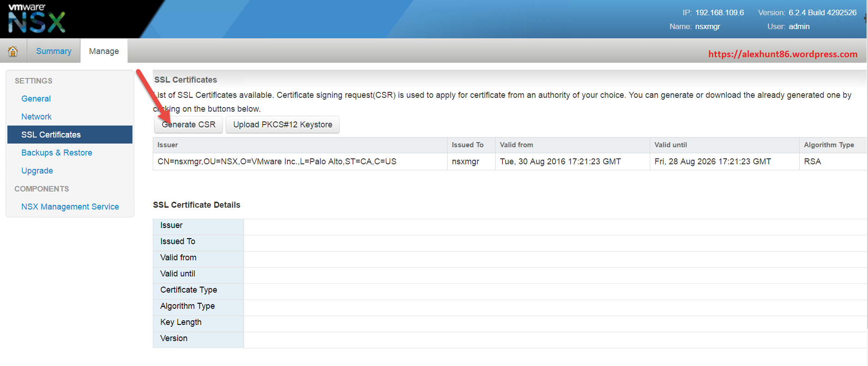
Task: Click the Valid until details row
Action: click(509, 276)
